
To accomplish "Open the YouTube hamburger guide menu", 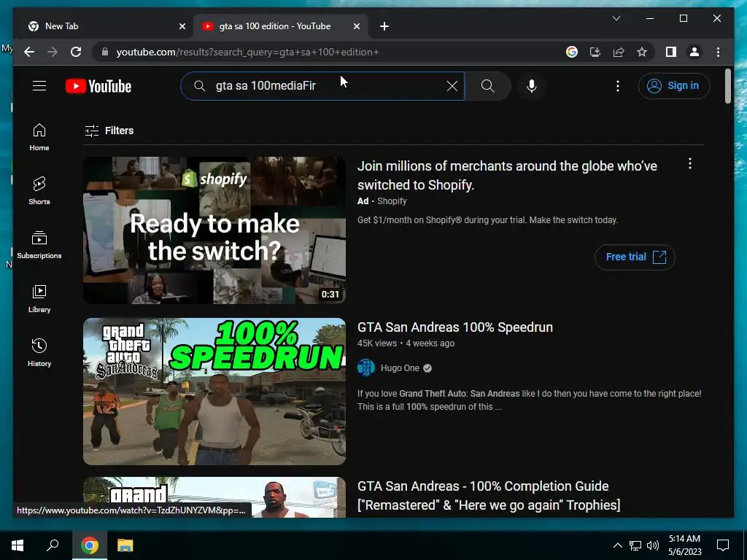I will [39, 86].
